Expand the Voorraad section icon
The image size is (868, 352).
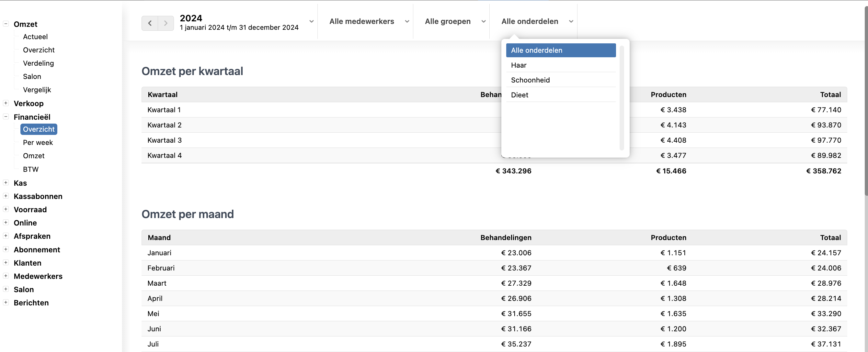6,209
